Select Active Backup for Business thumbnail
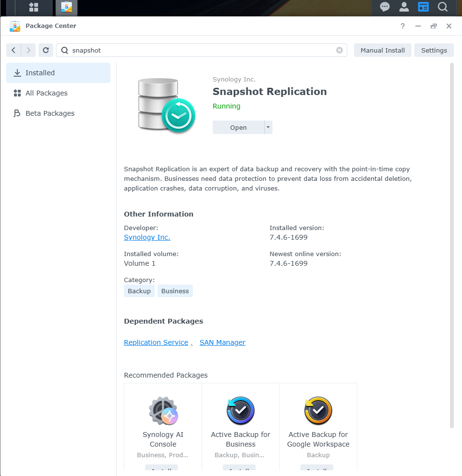Image resolution: width=462 pixels, height=476 pixels. point(241,410)
